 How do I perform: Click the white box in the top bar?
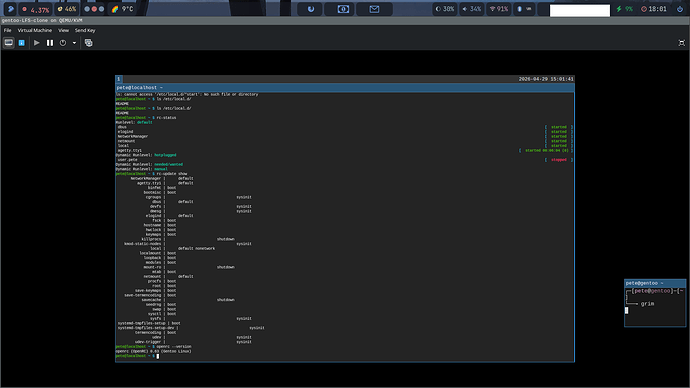[x=580, y=10]
